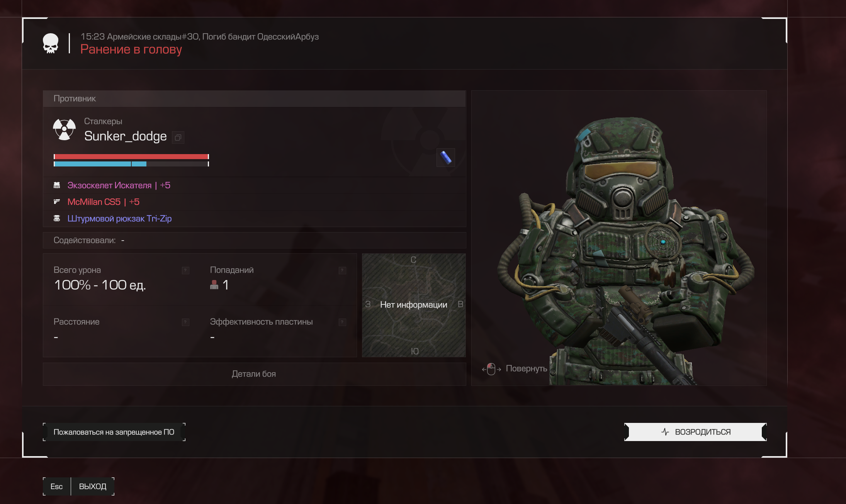Report cheating via Пожаловаться на запрещенное ПО

pyautogui.click(x=114, y=432)
